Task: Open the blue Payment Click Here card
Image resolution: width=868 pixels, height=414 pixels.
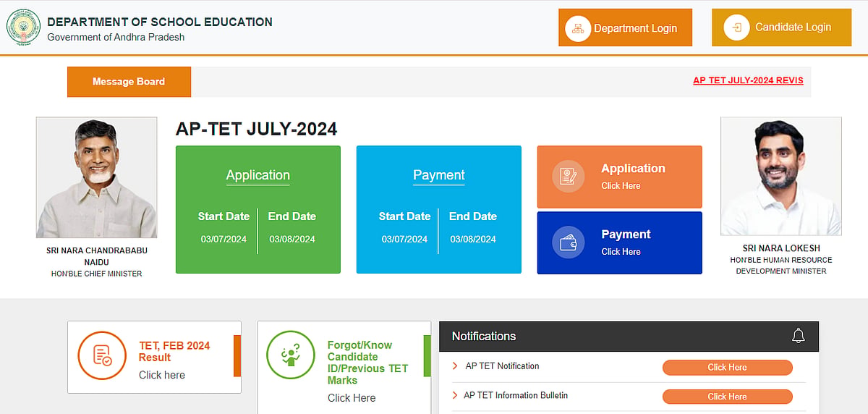Action: pos(619,242)
